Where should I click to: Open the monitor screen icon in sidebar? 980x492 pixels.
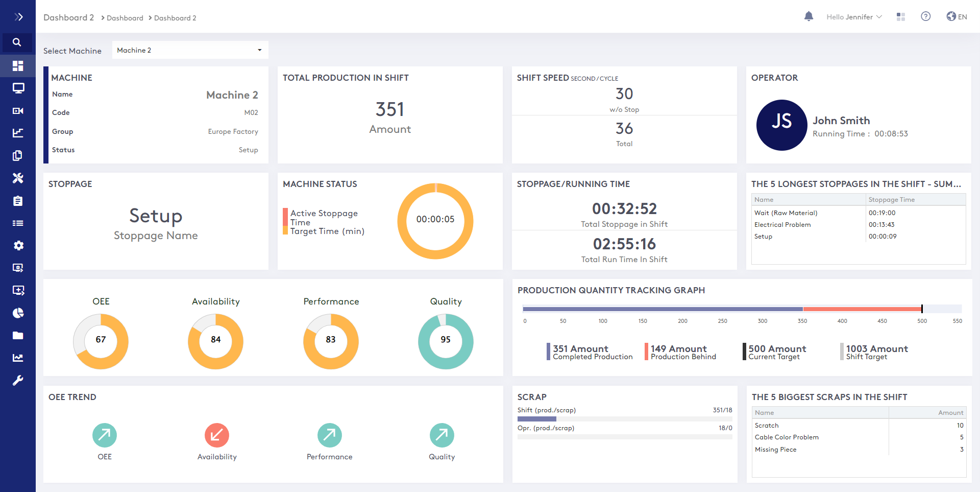(x=18, y=88)
